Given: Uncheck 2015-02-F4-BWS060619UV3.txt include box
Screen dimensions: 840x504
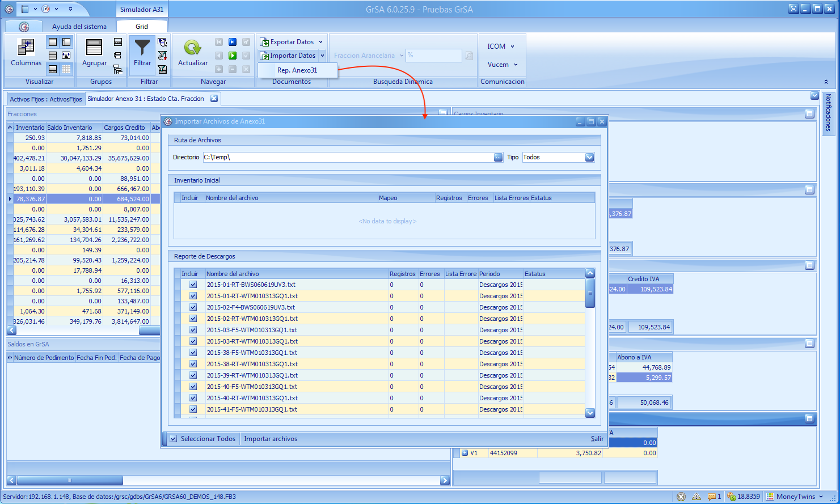Looking at the screenshot, I should pos(193,307).
